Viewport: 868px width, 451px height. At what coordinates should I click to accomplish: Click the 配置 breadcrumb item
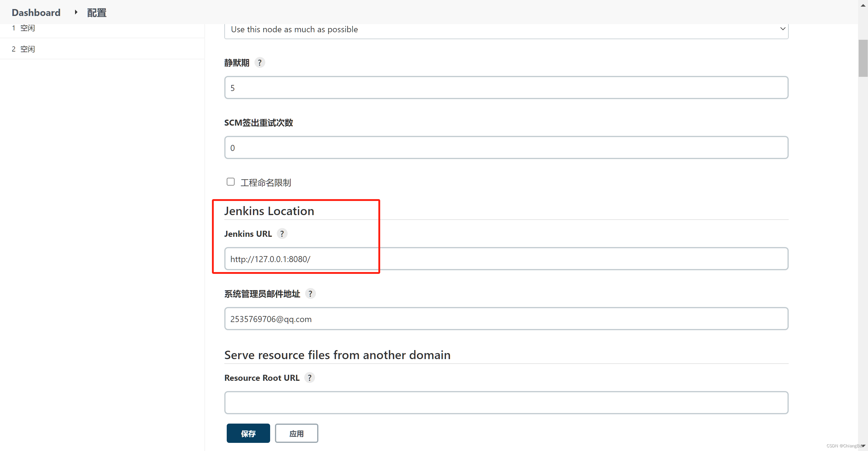[x=97, y=13]
